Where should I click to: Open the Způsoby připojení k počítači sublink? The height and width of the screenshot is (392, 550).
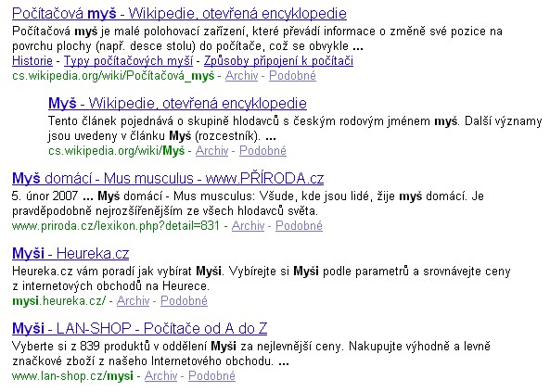pos(278,60)
